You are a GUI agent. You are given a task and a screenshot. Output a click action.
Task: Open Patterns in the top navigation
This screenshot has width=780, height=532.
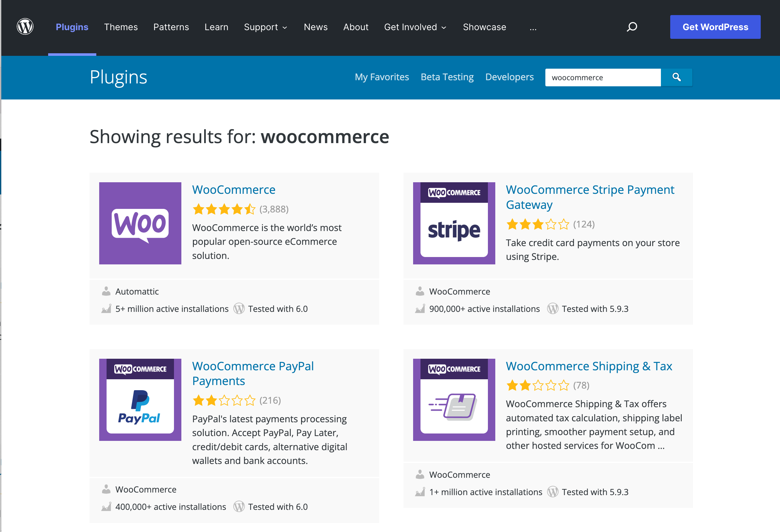[171, 27]
